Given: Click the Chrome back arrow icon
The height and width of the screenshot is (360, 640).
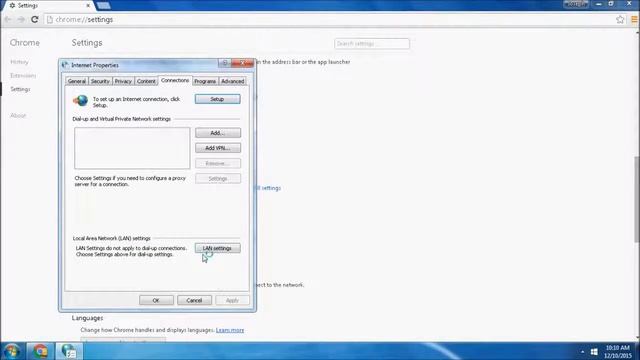Looking at the screenshot, I should (8, 20).
